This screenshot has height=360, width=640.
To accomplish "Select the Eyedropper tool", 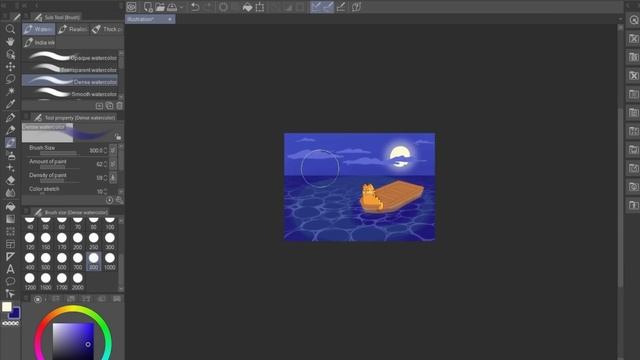I will pyautogui.click(x=10, y=104).
